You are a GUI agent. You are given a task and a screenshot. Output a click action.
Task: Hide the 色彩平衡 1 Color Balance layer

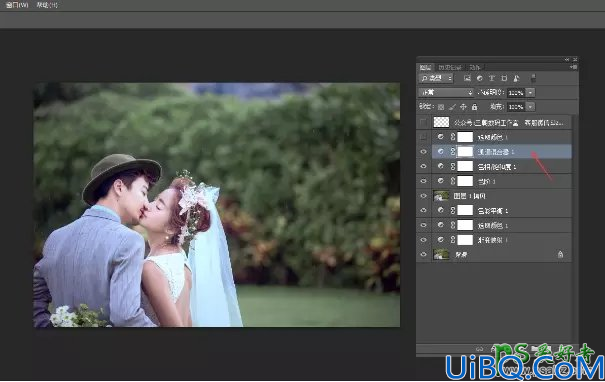pyautogui.click(x=424, y=210)
